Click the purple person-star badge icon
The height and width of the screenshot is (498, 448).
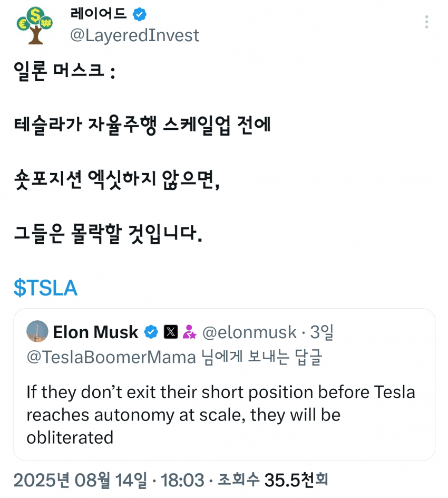coord(189,332)
